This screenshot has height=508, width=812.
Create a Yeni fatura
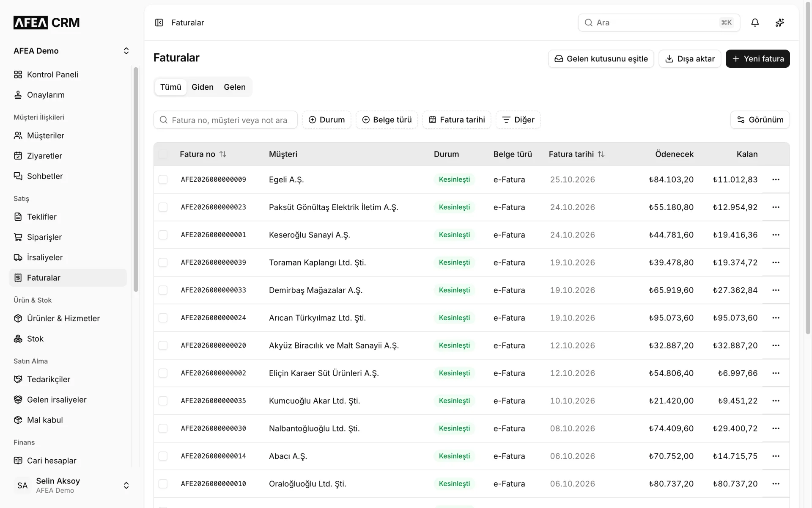757,59
